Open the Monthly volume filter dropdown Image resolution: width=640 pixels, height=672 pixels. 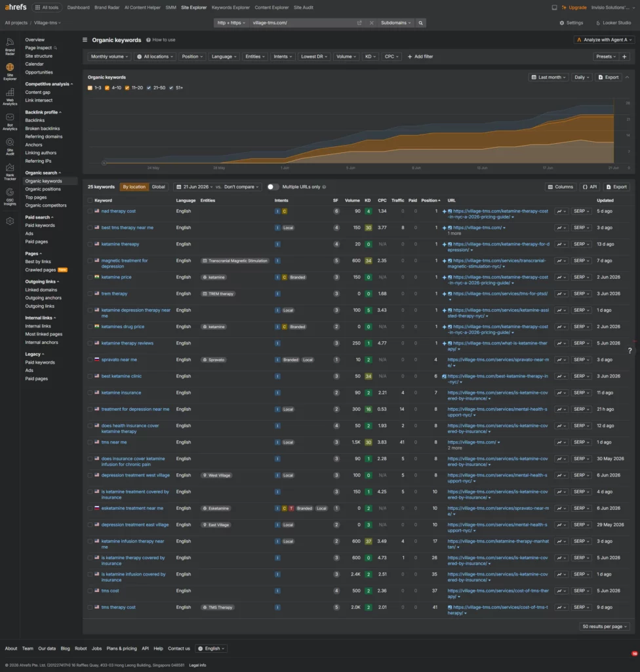(x=110, y=56)
